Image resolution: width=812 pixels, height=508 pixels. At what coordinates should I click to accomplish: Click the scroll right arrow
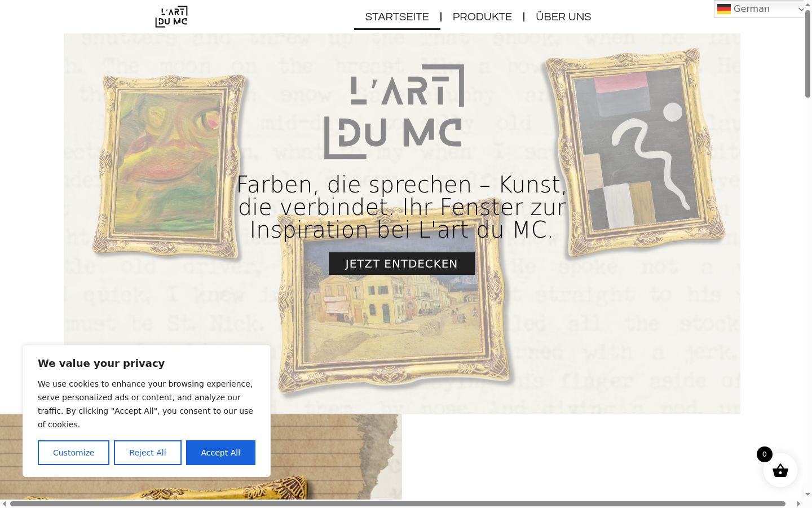(798, 503)
